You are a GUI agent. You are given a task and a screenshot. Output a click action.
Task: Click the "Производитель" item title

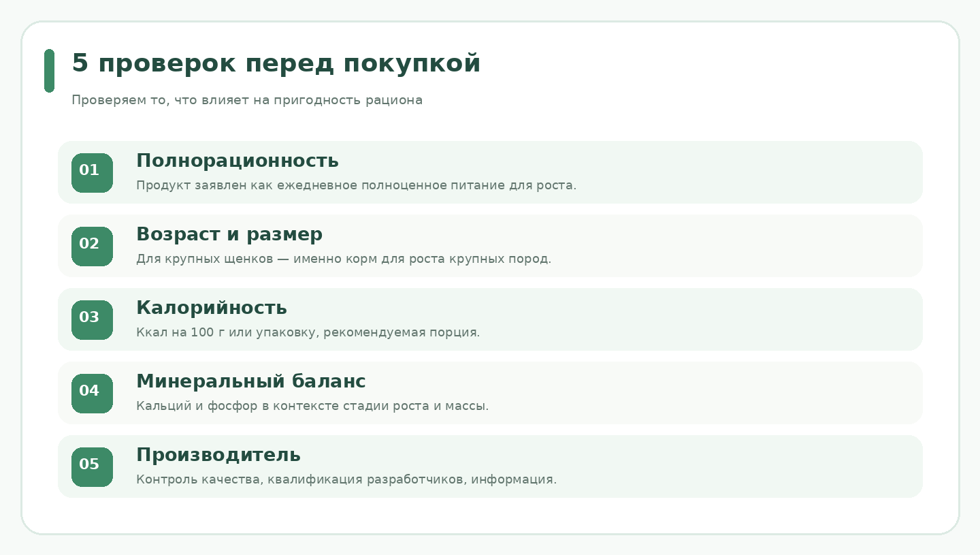tap(218, 455)
